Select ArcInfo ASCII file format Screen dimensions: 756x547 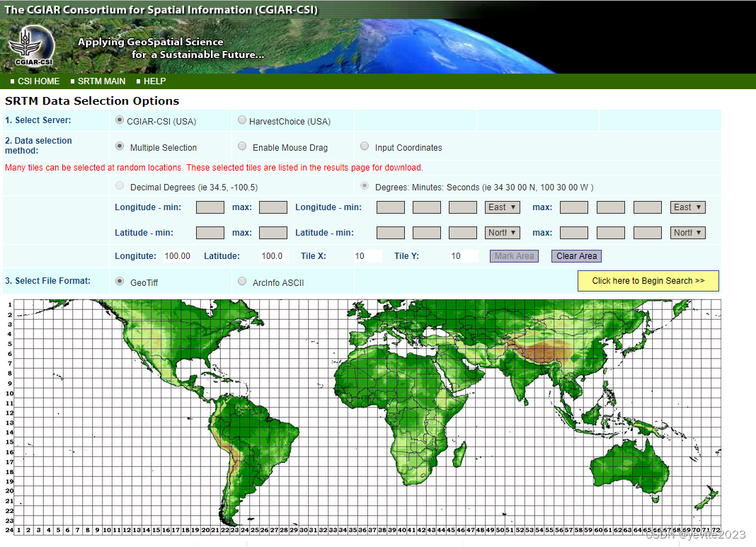242,281
